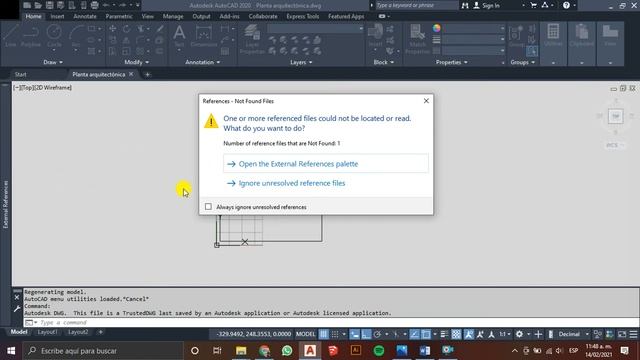Viewport: 640px width, 360px height.
Task: Switch to the Insert ribbon tab
Action: [57, 16]
